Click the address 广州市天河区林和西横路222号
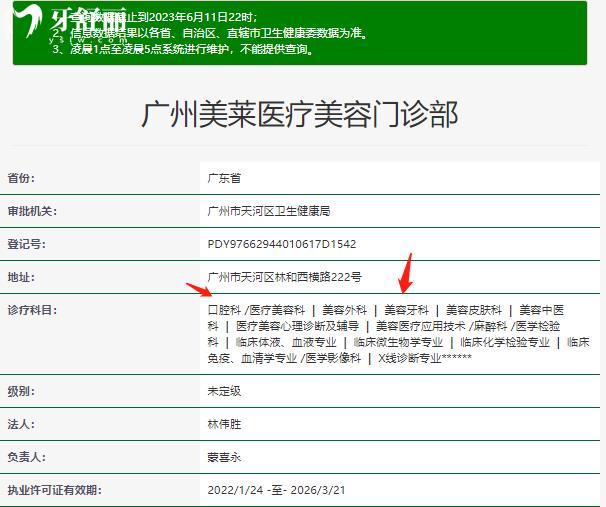The height and width of the screenshot is (507, 606). (x=284, y=277)
